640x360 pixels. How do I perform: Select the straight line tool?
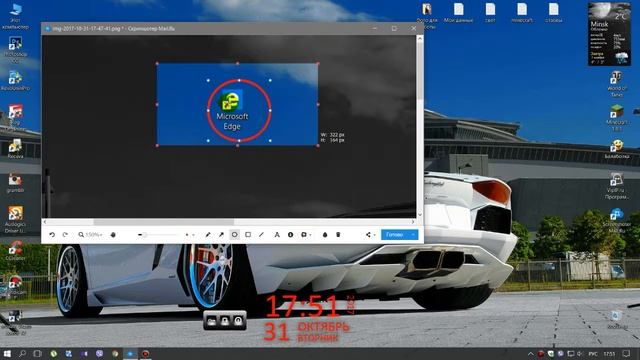pyautogui.click(x=261, y=235)
